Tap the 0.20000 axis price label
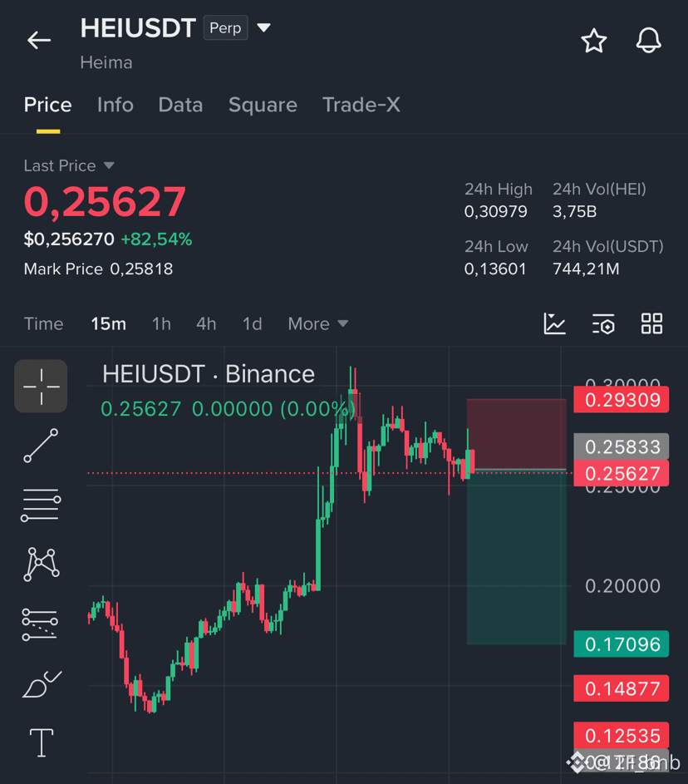The width and height of the screenshot is (688, 784). click(x=622, y=585)
